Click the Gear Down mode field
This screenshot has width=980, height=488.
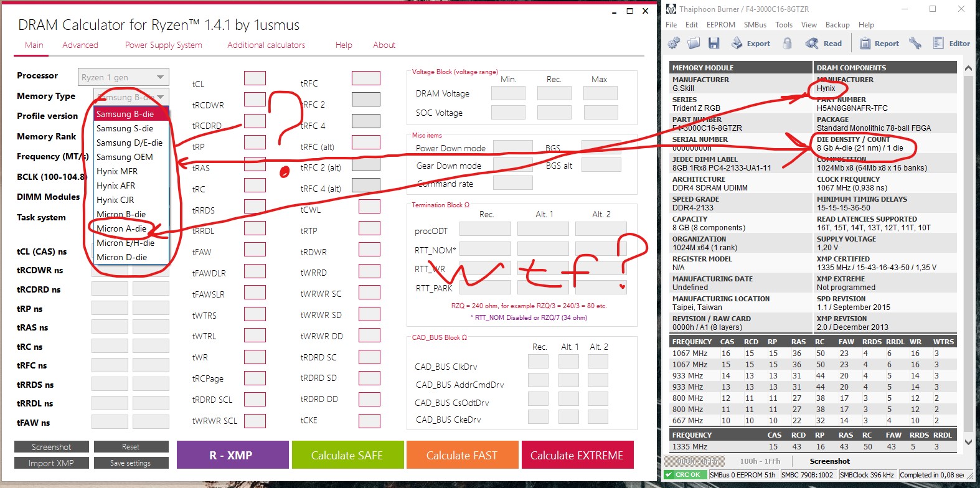(513, 165)
